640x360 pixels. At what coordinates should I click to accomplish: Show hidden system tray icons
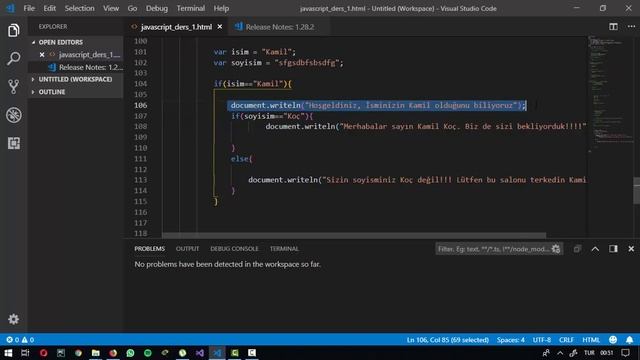pyautogui.click(x=560, y=353)
